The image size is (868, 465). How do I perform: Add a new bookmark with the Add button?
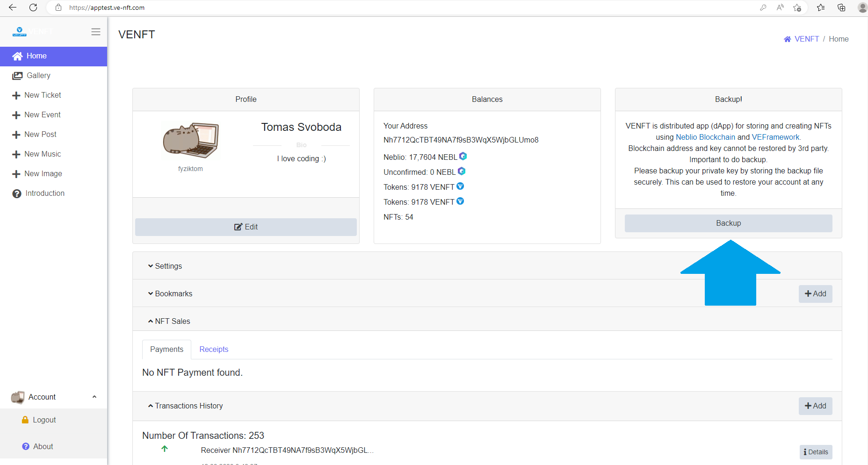click(x=815, y=294)
